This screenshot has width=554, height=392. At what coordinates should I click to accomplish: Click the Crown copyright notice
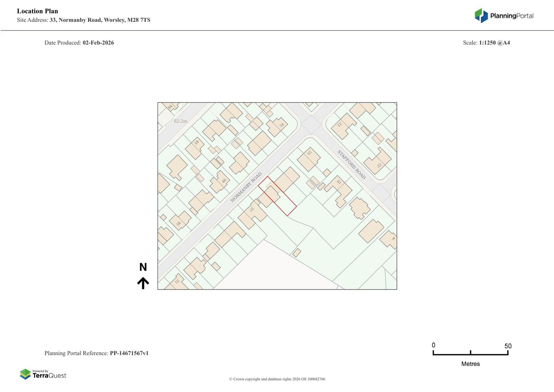pos(277,379)
